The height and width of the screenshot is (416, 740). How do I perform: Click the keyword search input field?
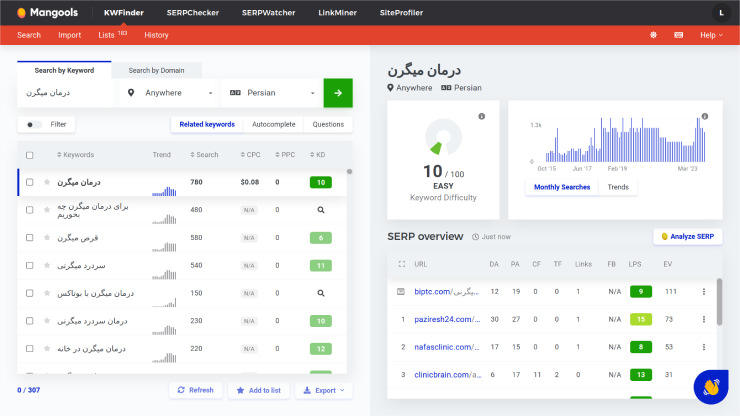click(x=67, y=93)
